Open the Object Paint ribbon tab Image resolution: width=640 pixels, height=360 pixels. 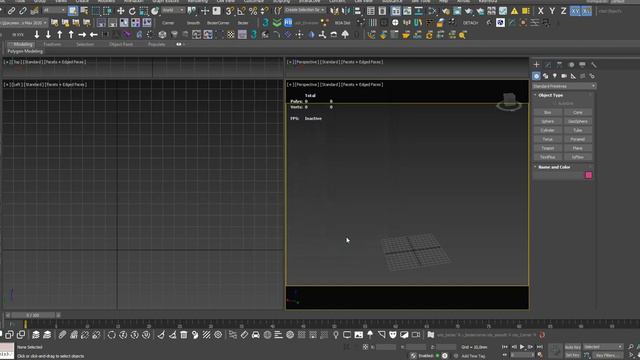click(121, 44)
